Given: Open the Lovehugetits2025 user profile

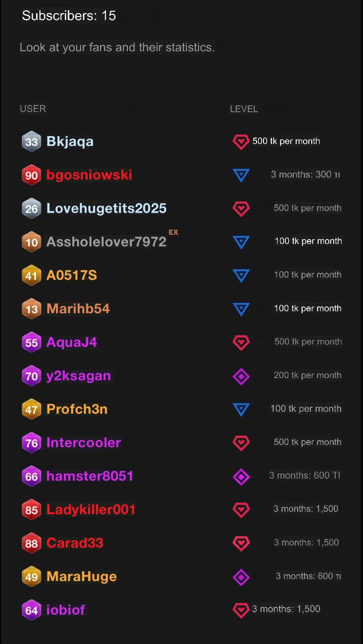Looking at the screenshot, I should (x=106, y=208).
